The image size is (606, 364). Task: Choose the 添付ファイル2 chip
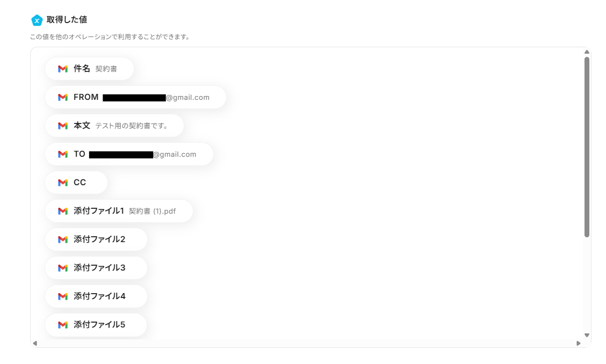[96, 239]
